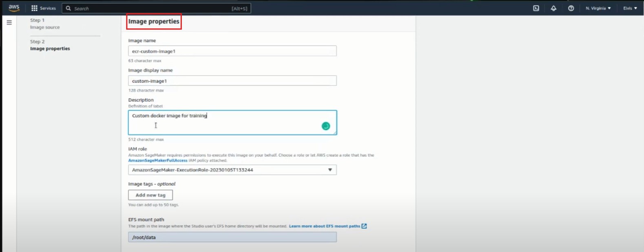The height and width of the screenshot is (252, 644).
Task: Toggle the hamburger side navigation menu
Action: 9,23
